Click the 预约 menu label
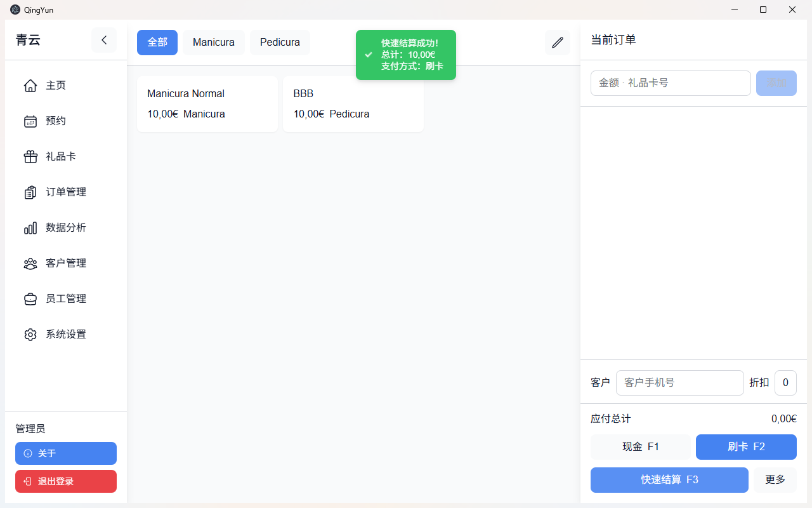Viewport: 812px width, 508px height. coord(56,121)
